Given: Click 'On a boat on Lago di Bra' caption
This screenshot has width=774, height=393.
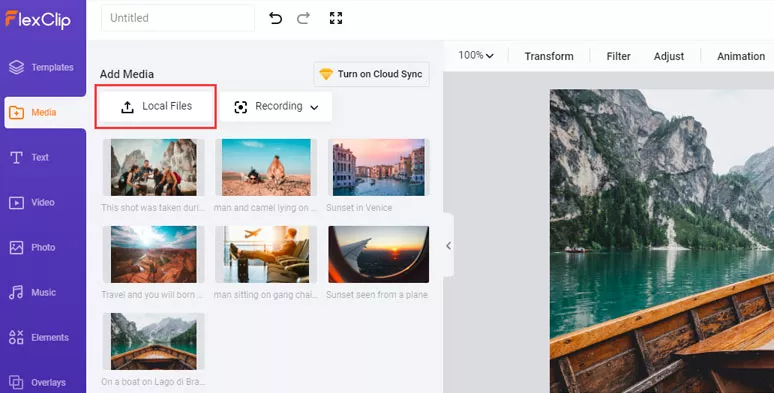Looking at the screenshot, I should pos(153,382).
